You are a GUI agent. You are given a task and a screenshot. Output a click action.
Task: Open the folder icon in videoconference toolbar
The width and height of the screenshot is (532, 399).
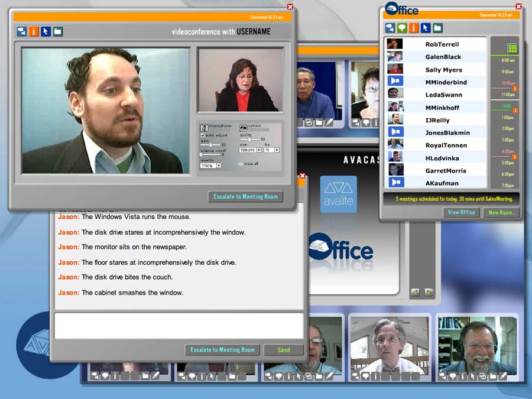pyautogui.click(x=58, y=31)
